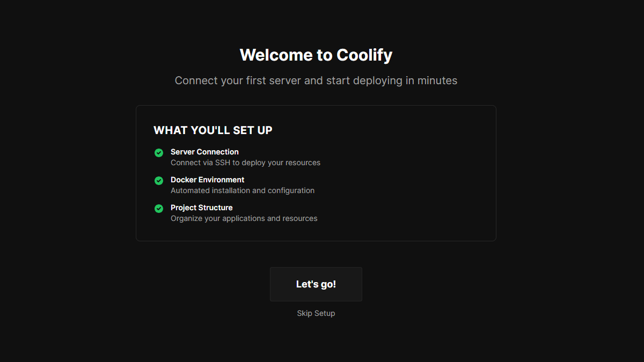Click the Automated installation and configuration text
The height and width of the screenshot is (362, 644).
point(243,190)
